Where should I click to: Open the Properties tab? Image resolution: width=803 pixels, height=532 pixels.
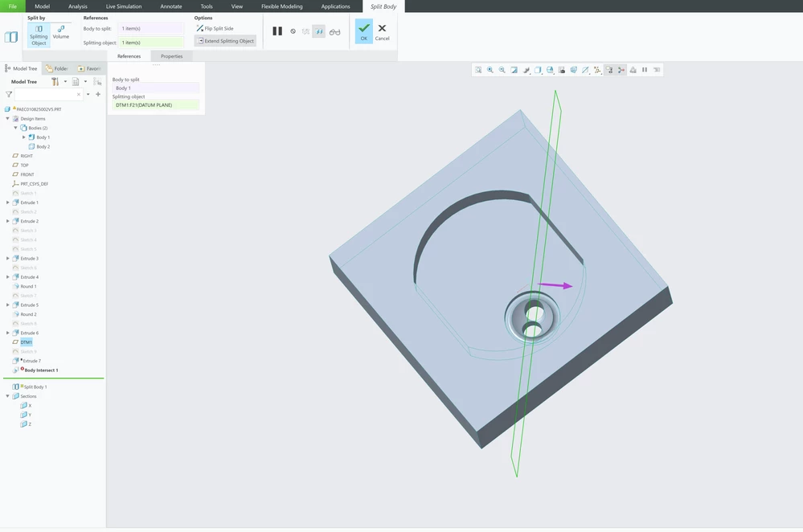[x=171, y=56]
